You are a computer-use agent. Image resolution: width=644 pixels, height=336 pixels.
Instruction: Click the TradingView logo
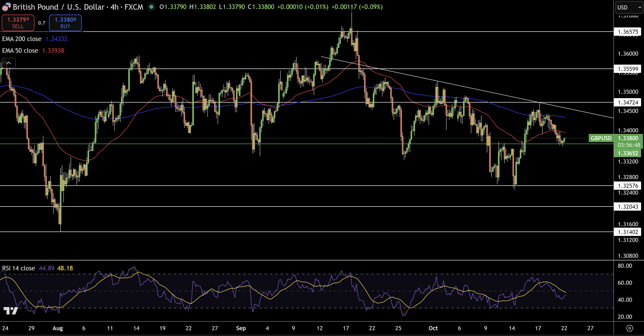point(11,311)
